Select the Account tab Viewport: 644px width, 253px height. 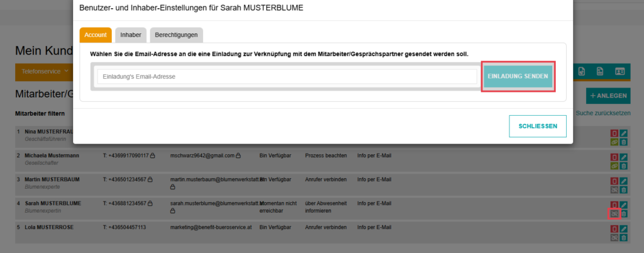coord(96,35)
